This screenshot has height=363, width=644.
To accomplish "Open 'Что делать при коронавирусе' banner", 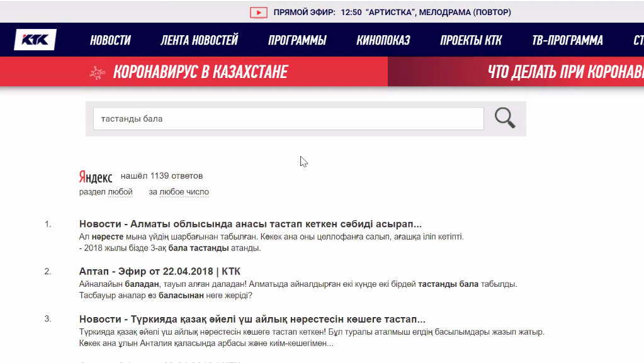I will (x=565, y=72).
